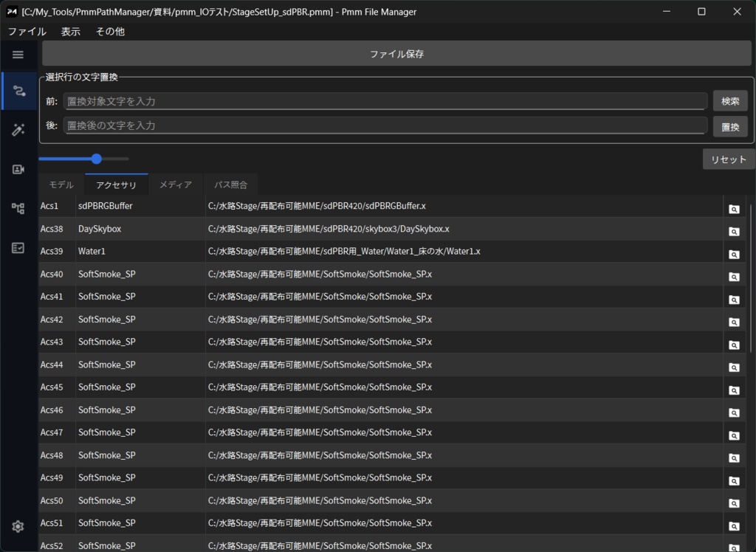The image size is (756, 552).
Task: Open the checklist panel in sidebar
Action: coord(17,248)
